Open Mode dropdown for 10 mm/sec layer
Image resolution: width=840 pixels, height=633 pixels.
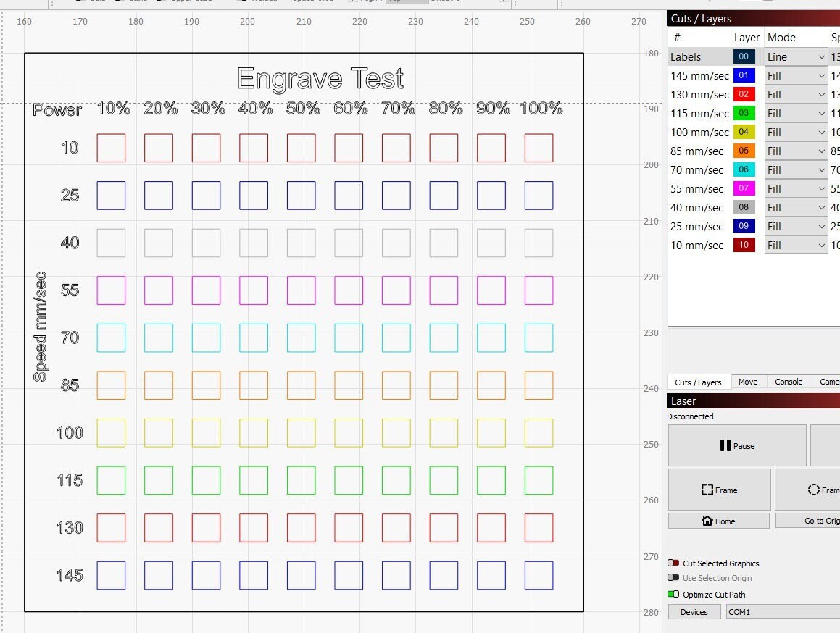tap(796, 245)
